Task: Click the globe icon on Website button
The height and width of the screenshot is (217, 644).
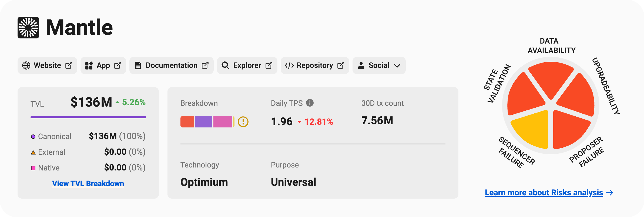Action: [26, 65]
